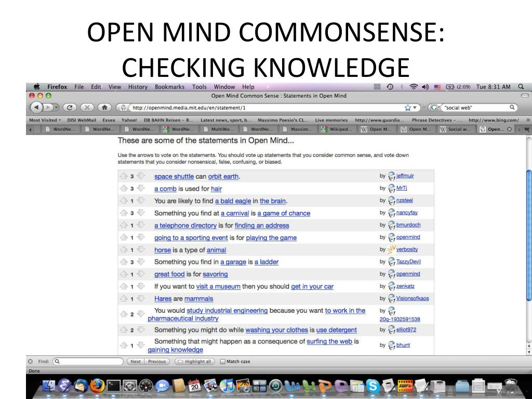This screenshot has width=532, height=399.
Task: Enable the Match case checkbox
Action: click(x=222, y=362)
